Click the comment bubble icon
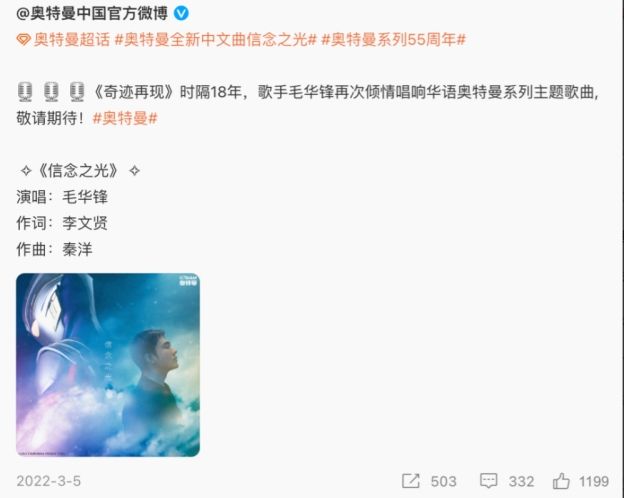The image size is (624, 498). [488, 480]
